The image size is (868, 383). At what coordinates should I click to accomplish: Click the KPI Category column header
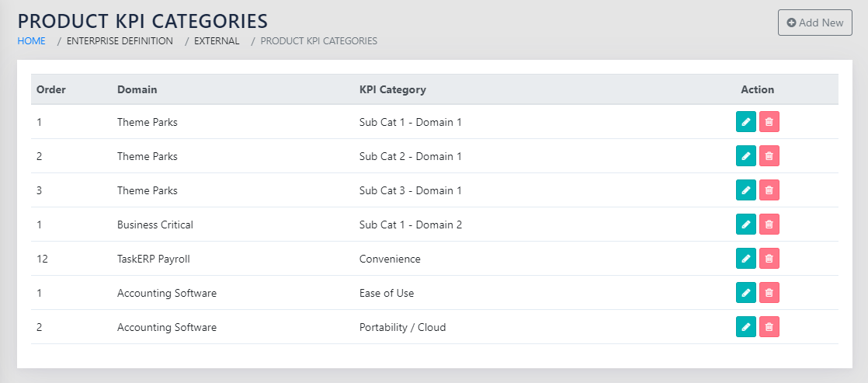pos(392,89)
